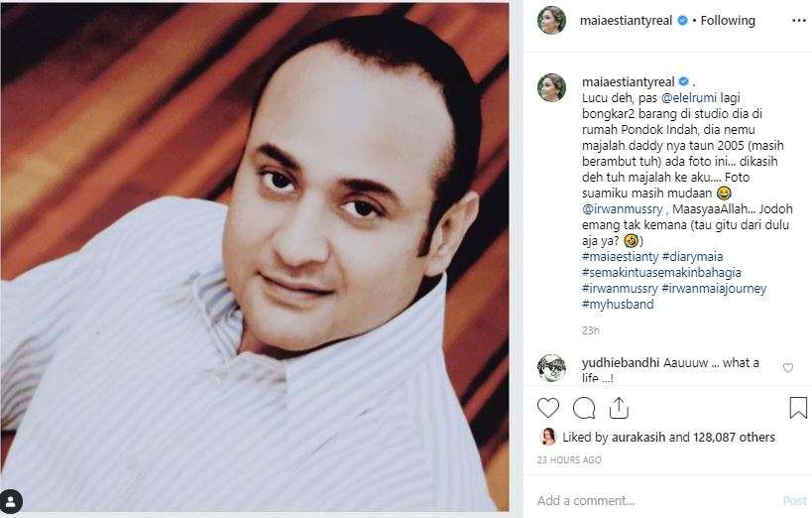Toggle the Following button
Screen dimensions: 812x518
click(x=728, y=21)
